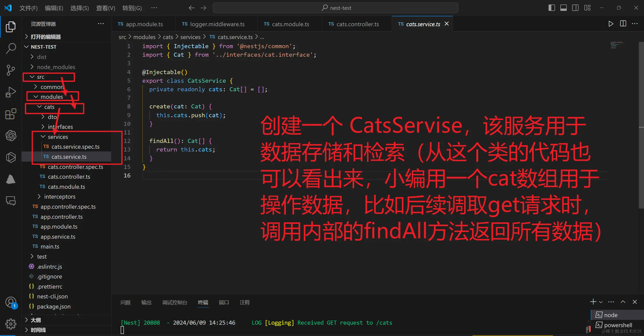Open the Manage gear icon
This screenshot has width=644, height=336.
coord(11,324)
